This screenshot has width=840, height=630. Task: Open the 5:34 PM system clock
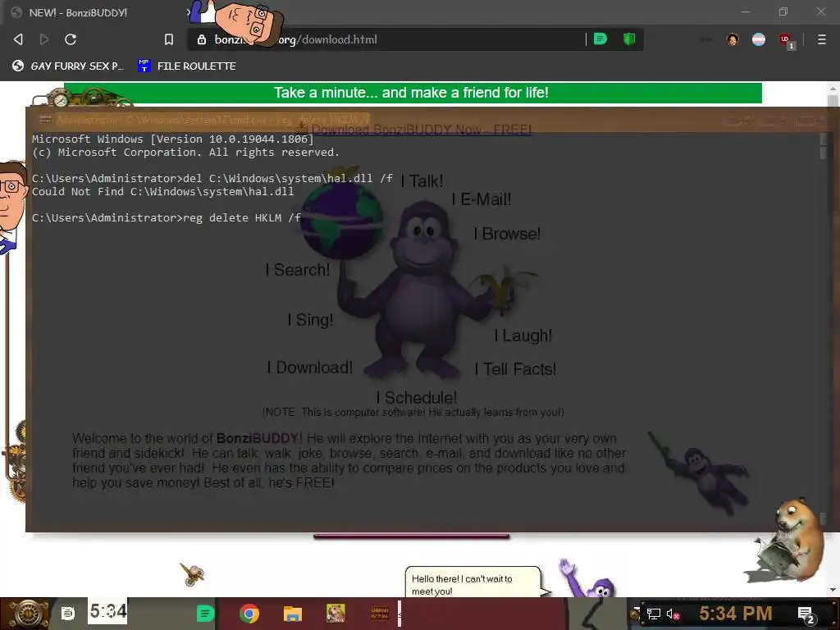pos(736,614)
